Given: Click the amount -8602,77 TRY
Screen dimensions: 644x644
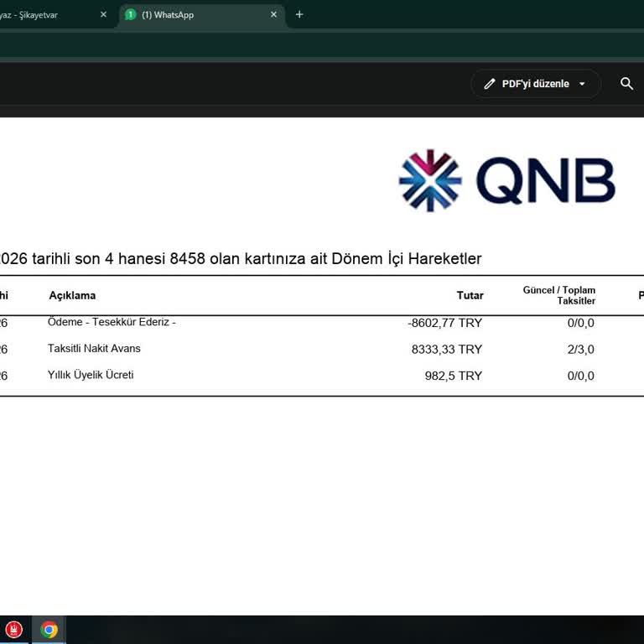Looking at the screenshot, I should click(444, 323).
